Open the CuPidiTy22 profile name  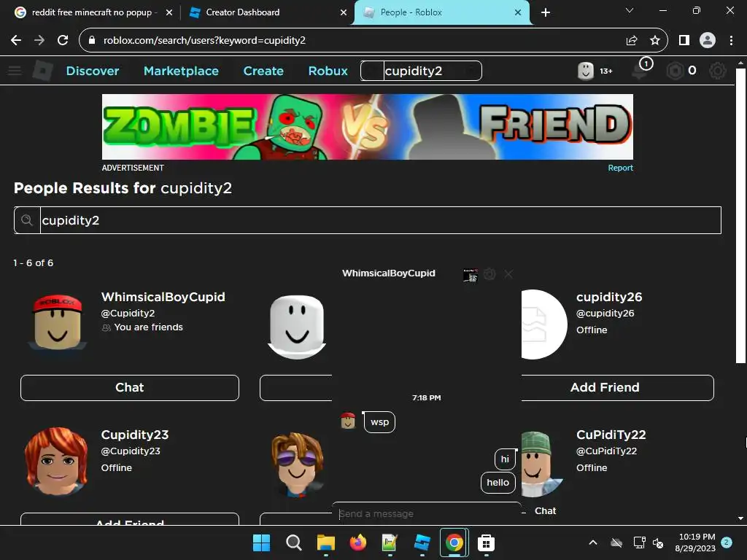(611, 435)
